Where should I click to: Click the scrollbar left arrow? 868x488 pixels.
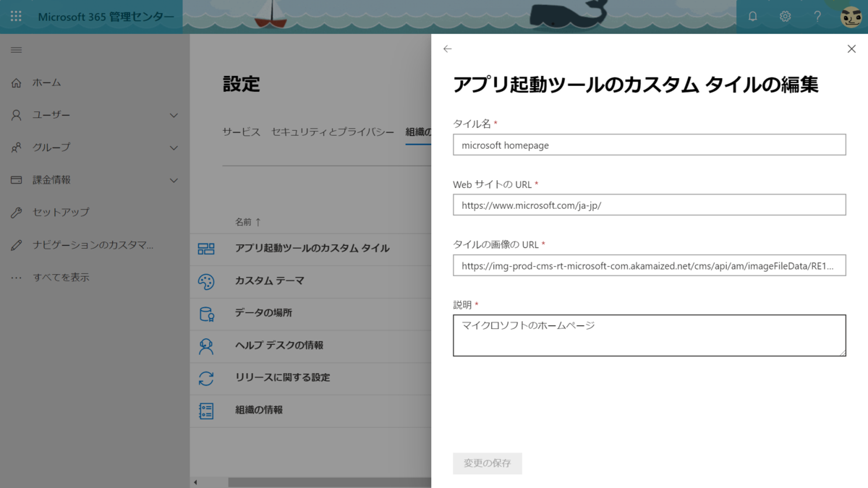click(195, 482)
